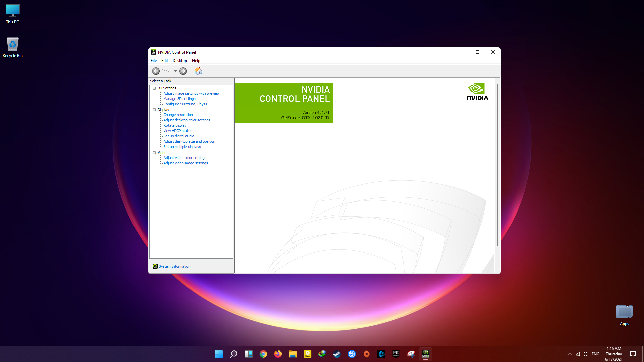Minimize the NVIDIA Control Panel window
644x362 pixels.
463,52
